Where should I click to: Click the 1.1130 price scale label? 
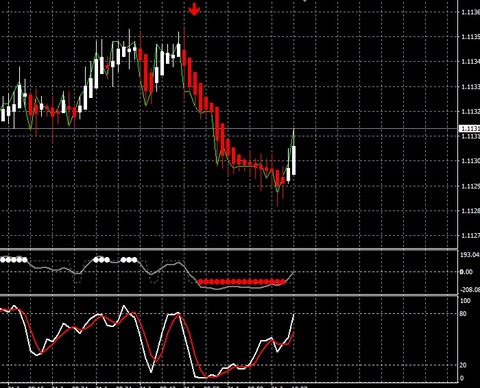click(x=470, y=161)
